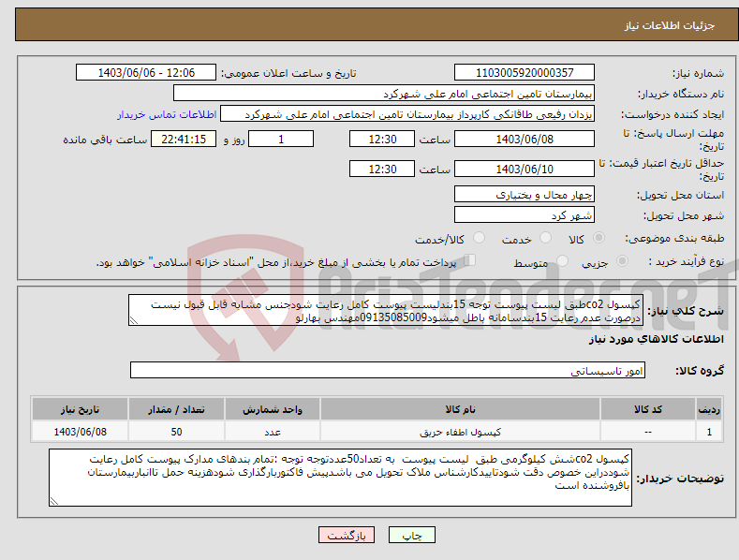Click the response deadline date 1403/06/08 field
This screenshot has width=739, height=560.
tap(525, 139)
